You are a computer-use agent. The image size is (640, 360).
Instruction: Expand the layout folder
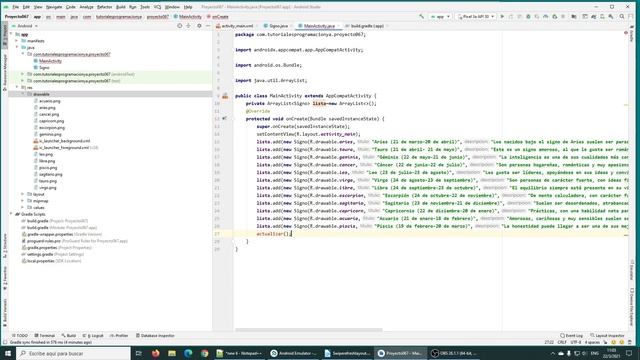tap(23, 194)
